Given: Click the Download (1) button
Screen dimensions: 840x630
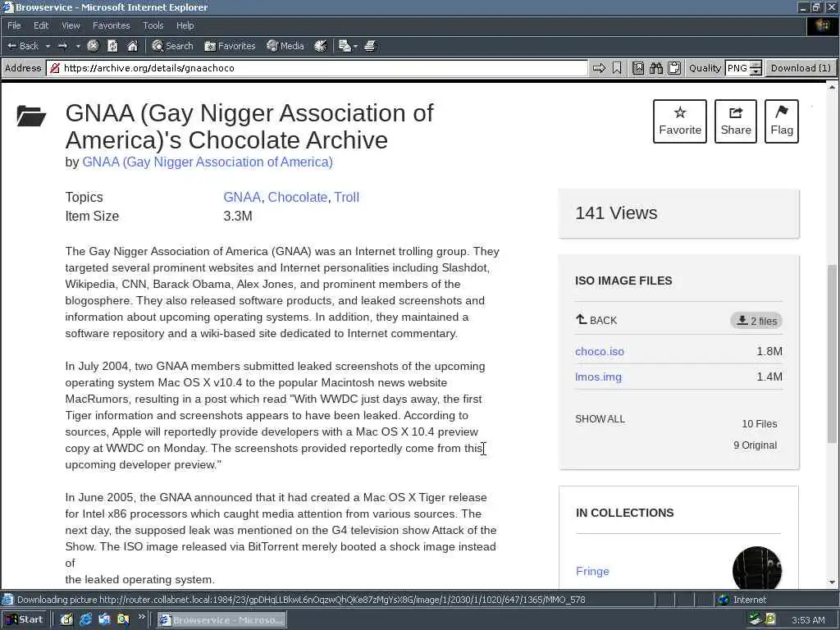Looking at the screenshot, I should (801, 68).
